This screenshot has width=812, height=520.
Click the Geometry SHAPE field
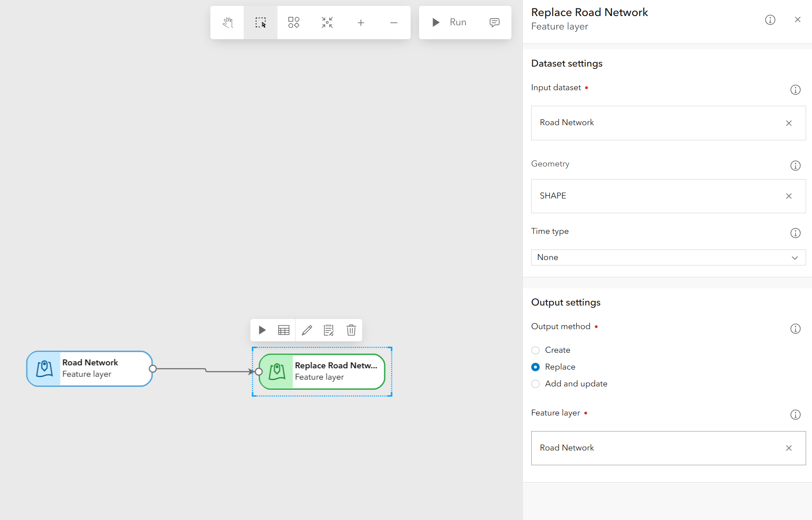(x=668, y=196)
